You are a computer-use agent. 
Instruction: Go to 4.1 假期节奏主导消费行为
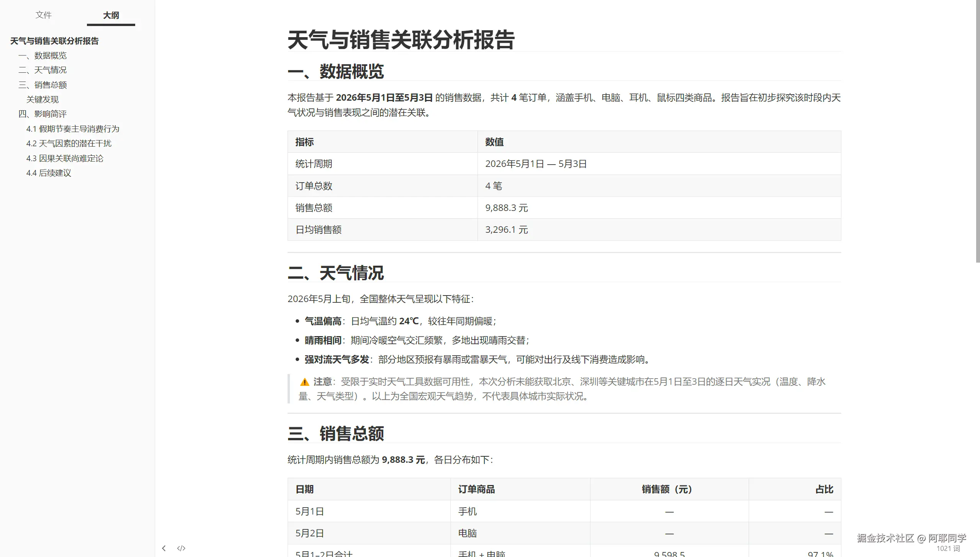pos(73,129)
